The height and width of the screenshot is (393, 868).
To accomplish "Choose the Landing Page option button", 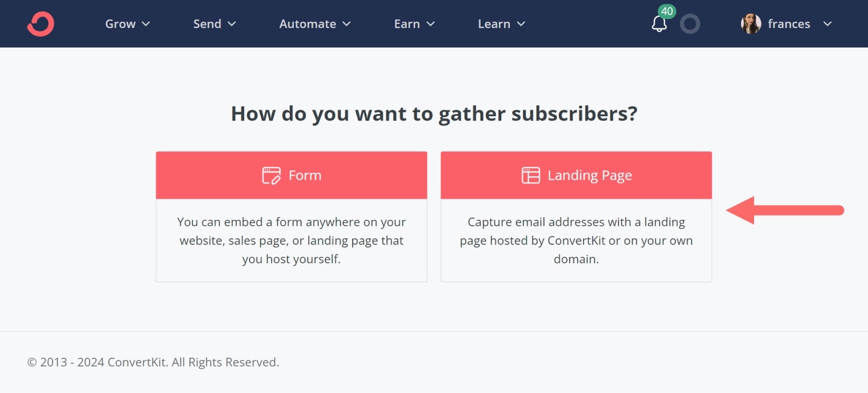I will (x=576, y=175).
